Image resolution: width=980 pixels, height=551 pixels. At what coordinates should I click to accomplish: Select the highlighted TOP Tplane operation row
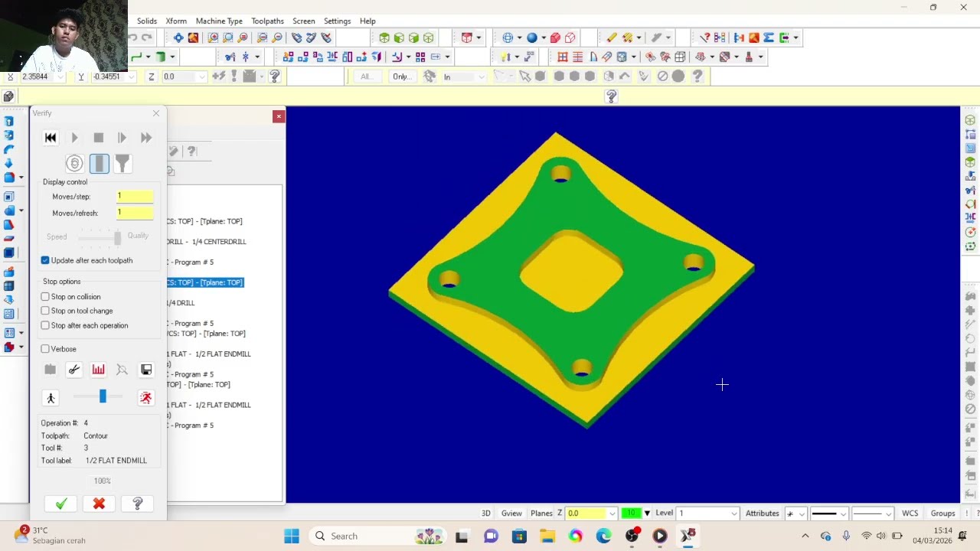205,282
